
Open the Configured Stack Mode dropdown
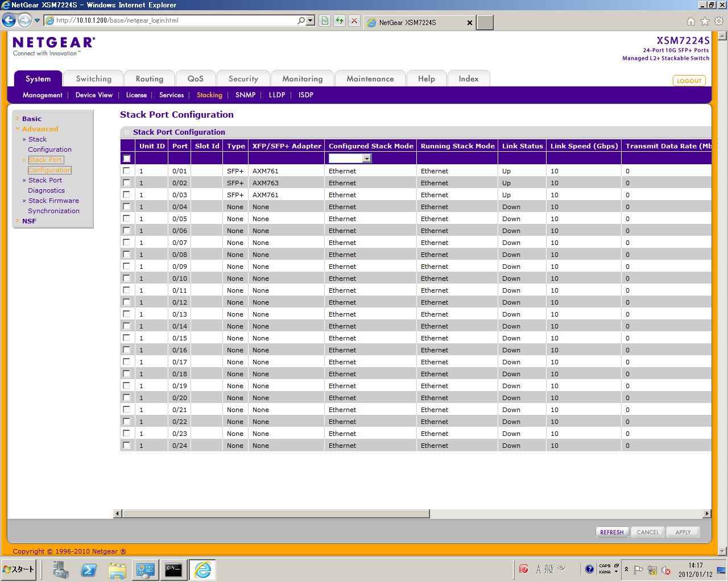[x=350, y=159]
